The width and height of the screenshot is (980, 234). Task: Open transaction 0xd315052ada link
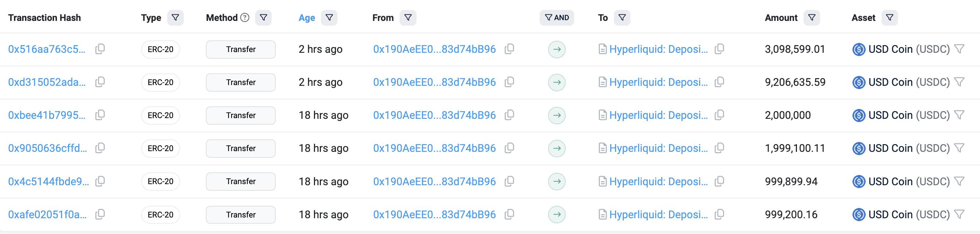click(x=47, y=82)
